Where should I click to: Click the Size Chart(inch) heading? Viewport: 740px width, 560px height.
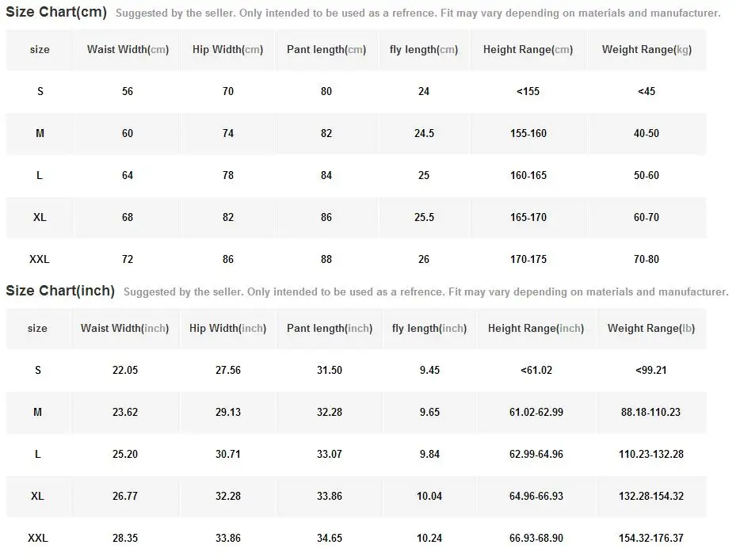60,291
